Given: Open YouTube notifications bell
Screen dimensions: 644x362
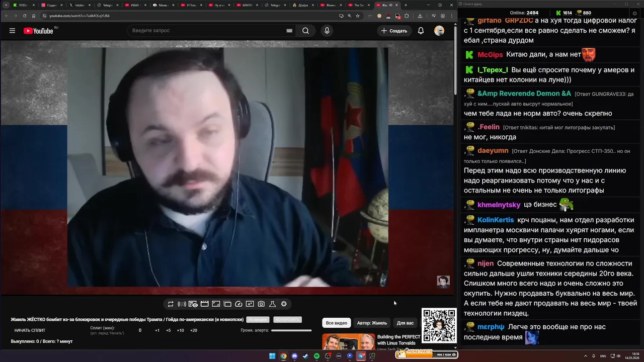Looking at the screenshot, I should (421, 31).
